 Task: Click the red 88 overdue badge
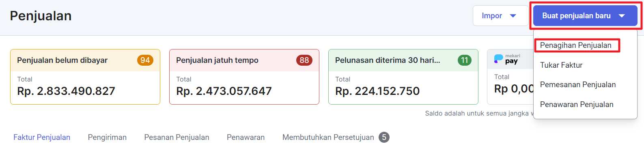pos(304,60)
